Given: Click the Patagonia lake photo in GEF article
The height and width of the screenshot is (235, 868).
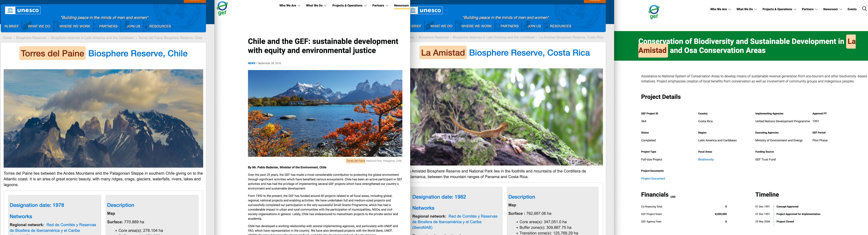Looking at the screenshot, I should pyautogui.click(x=325, y=113).
